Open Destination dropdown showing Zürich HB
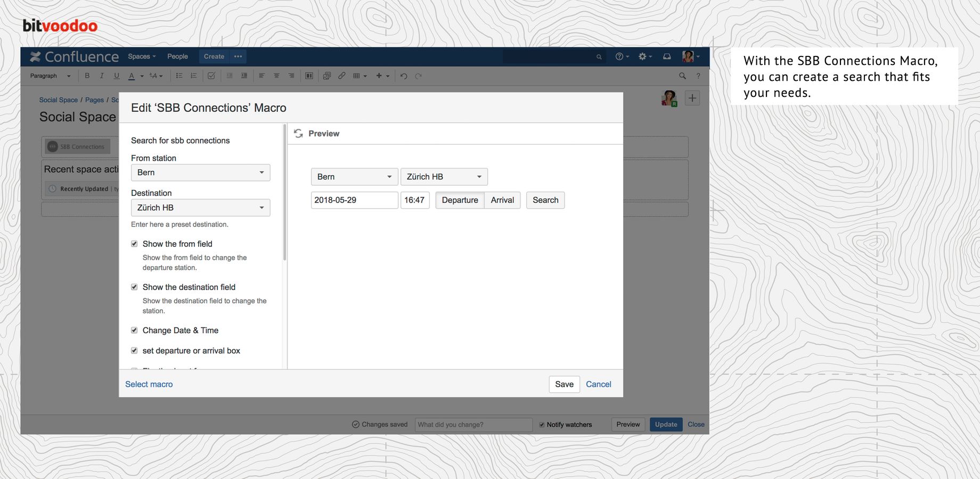 pyautogui.click(x=201, y=208)
